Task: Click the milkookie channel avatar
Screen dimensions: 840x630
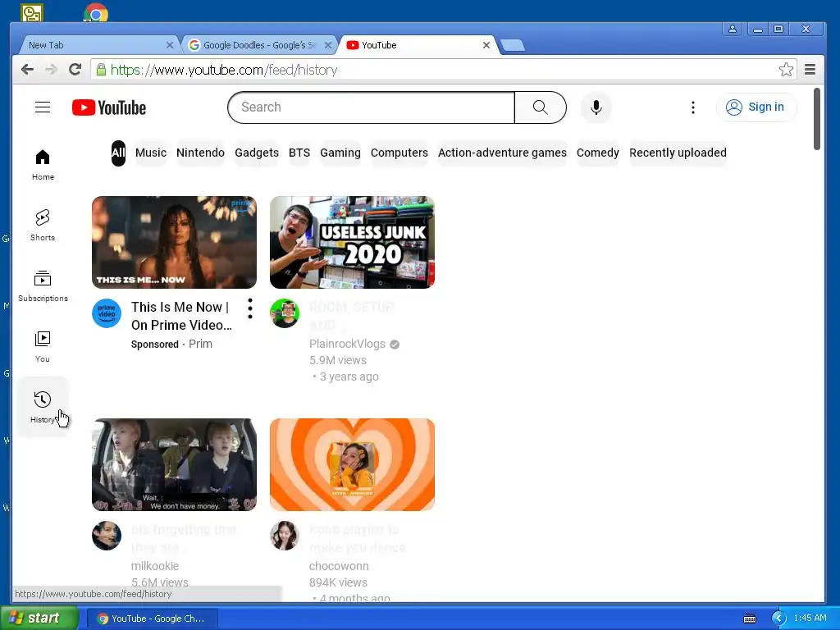Action: coord(106,536)
